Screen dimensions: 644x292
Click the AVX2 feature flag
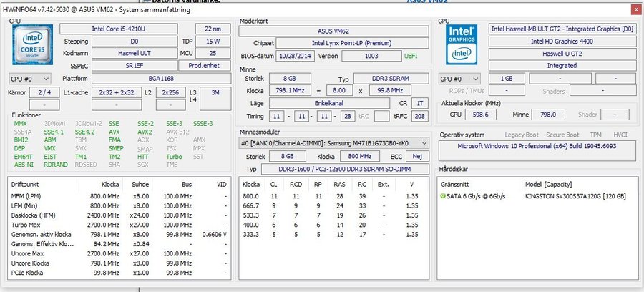(144, 132)
